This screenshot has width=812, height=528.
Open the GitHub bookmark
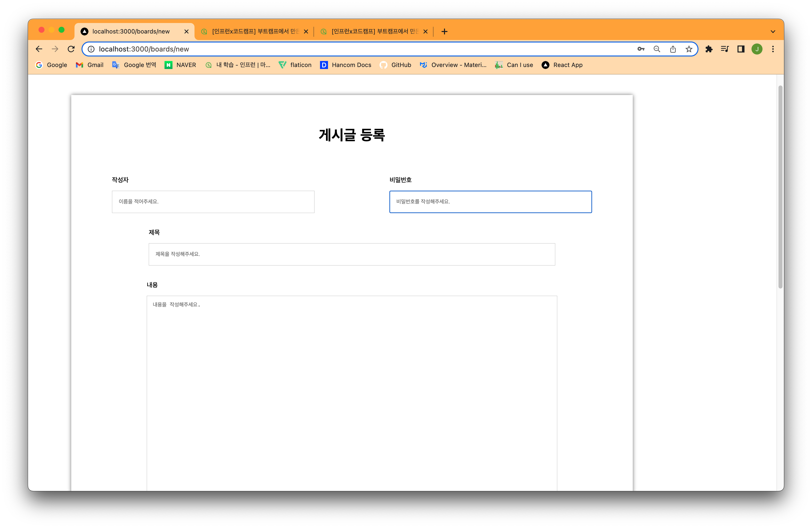(x=395, y=65)
